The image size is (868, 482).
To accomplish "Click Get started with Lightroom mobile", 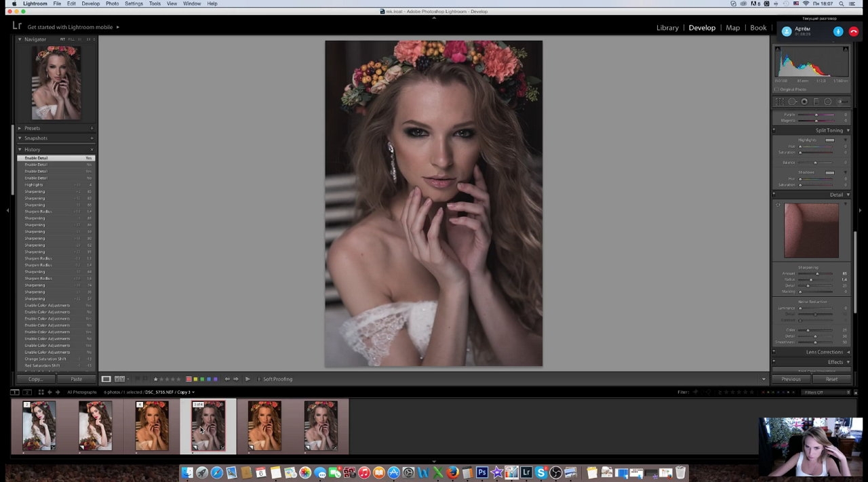I will 70,27.
